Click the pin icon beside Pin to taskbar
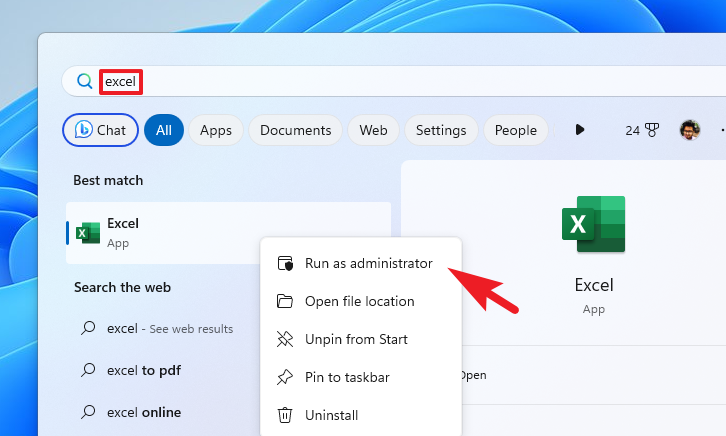The height and width of the screenshot is (436, 726). (285, 377)
